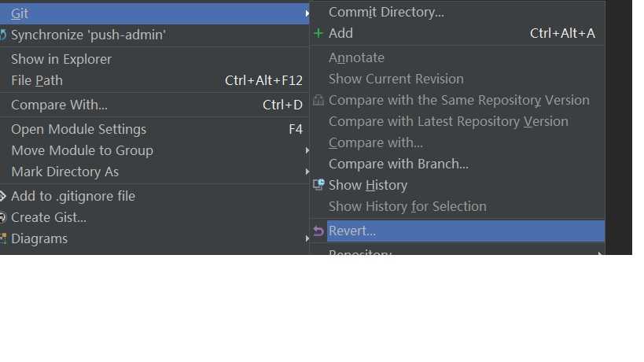Choose Compare with Branch option
Viewport: 644px width, 362px height.
point(398,164)
